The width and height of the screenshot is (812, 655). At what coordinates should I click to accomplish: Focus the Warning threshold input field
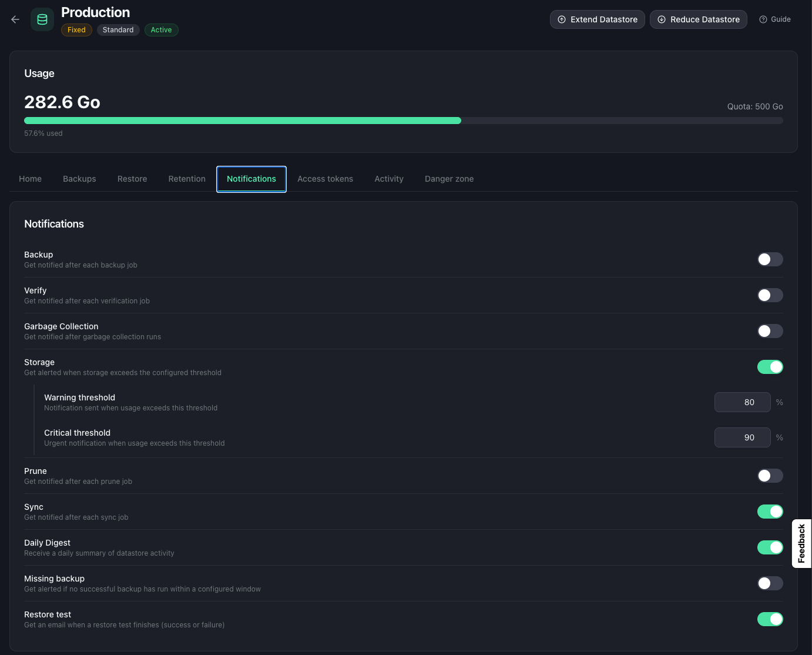pos(743,402)
